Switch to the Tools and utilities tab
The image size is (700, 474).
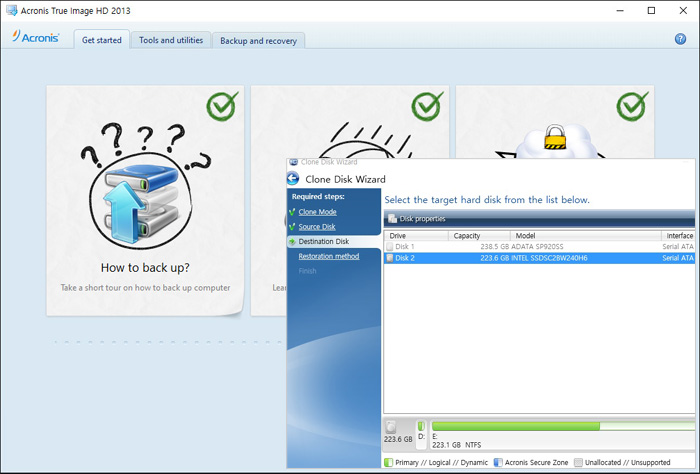(170, 40)
